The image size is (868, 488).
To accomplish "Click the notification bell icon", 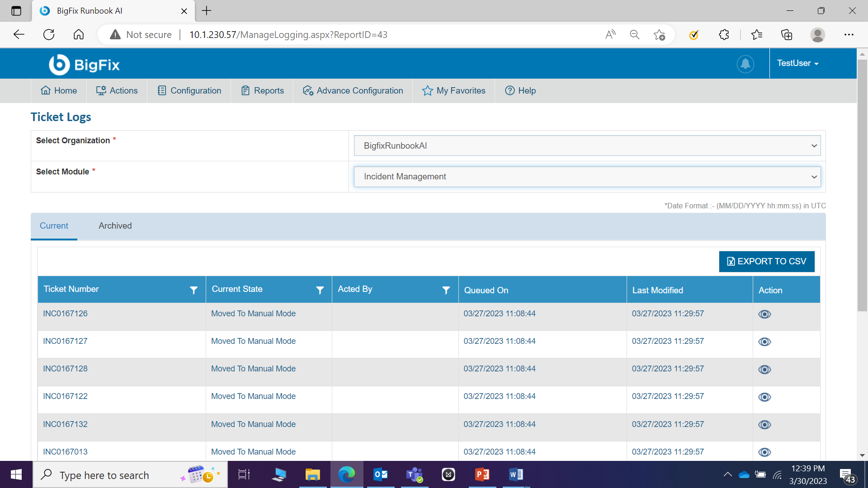I will point(745,64).
